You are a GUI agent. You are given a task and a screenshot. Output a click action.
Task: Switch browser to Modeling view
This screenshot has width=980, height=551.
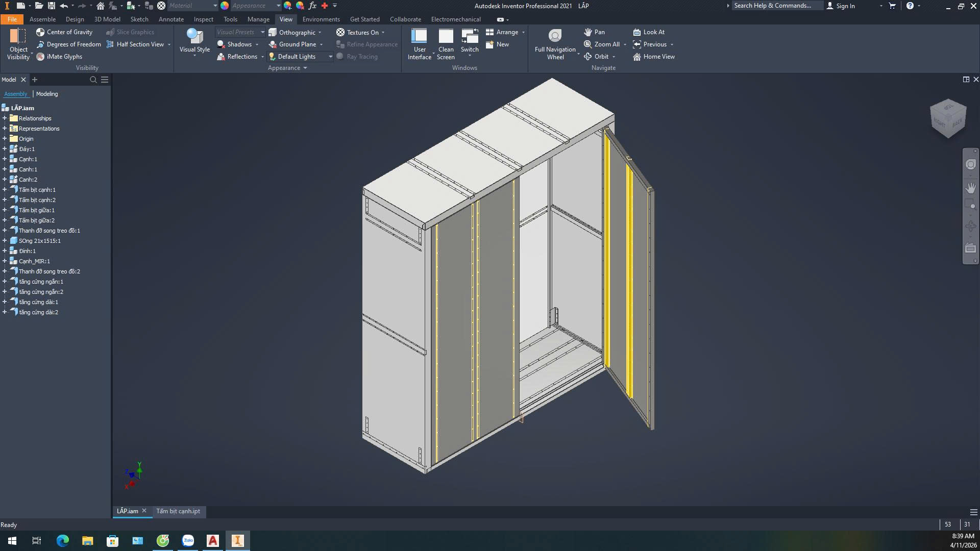coord(47,94)
